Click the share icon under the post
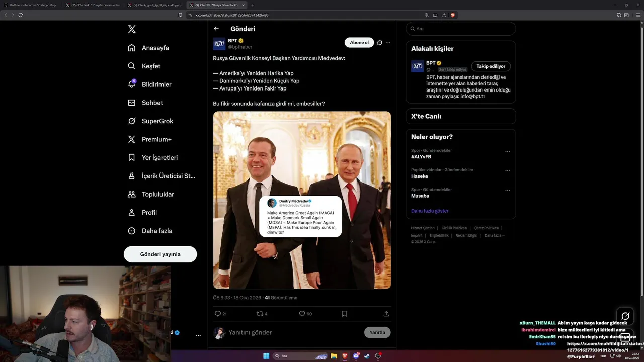 pyautogui.click(x=386, y=314)
